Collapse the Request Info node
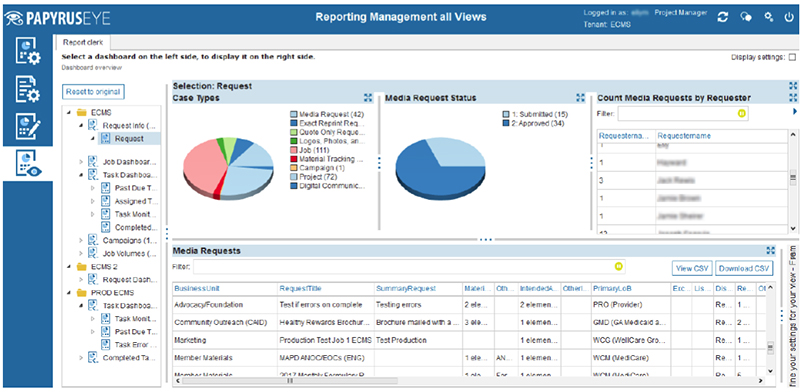This screenshot has height=392, width=800. [x=81, y=125]
